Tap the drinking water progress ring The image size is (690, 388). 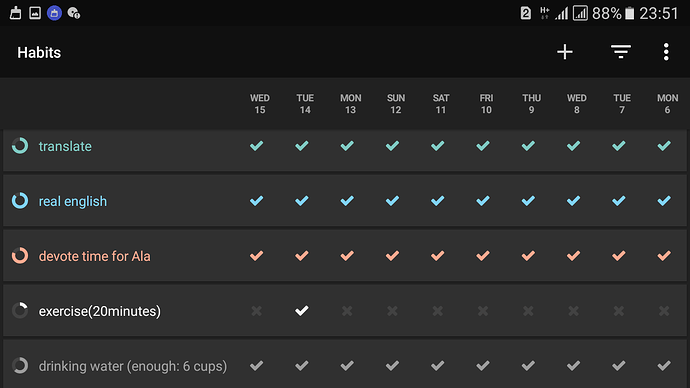[x=20, y=366]
